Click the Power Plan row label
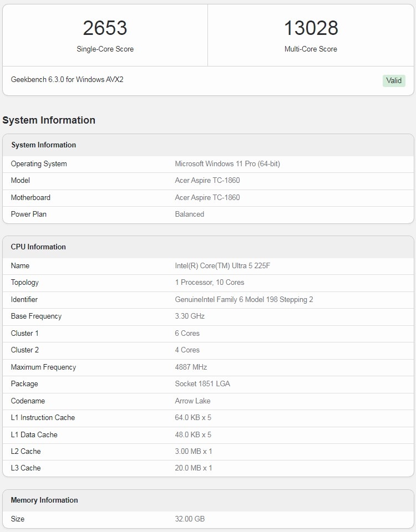Screen dimensions: 416x532 coord(28,214)
